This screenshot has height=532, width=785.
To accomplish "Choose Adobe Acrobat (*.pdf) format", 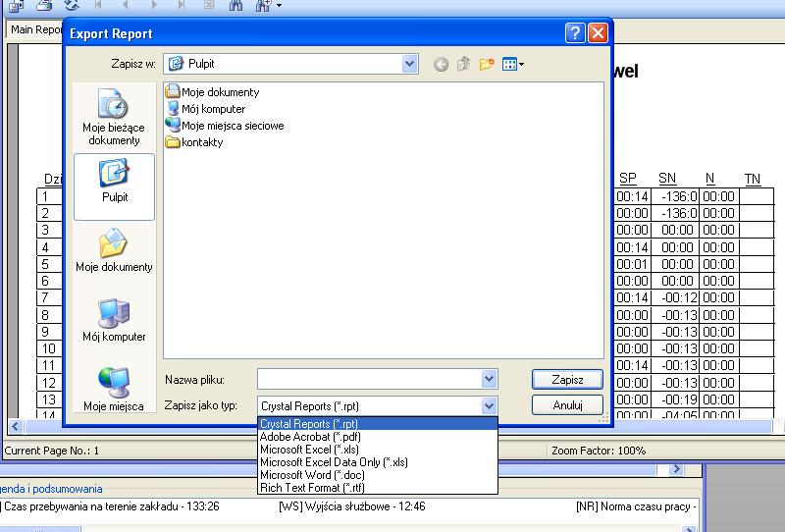I will click(378, 437).
